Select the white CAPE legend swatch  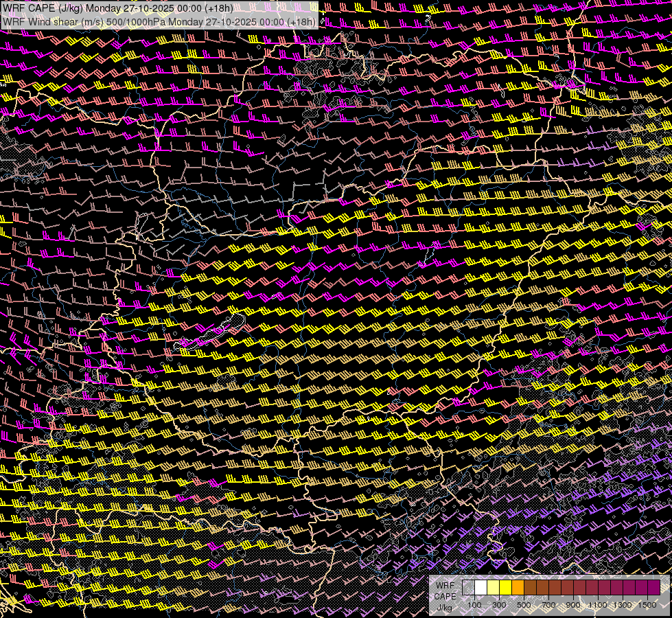coord(481,588)
